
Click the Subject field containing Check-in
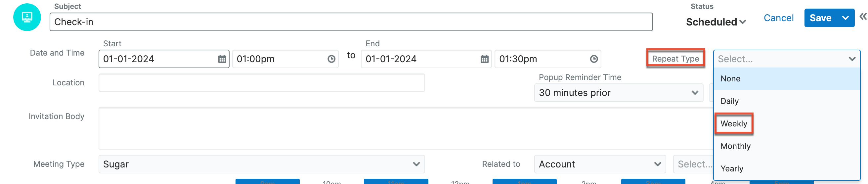tap(350, 22)
